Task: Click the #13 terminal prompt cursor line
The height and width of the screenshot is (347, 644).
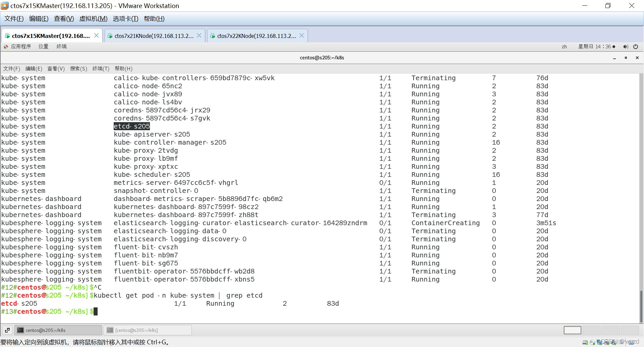Action: (49, 312)
